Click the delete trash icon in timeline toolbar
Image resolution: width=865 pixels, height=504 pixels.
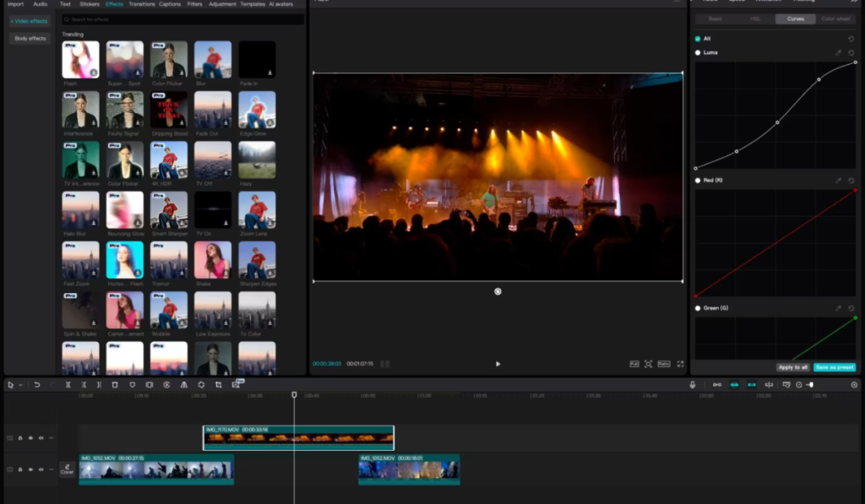[115, 385]
